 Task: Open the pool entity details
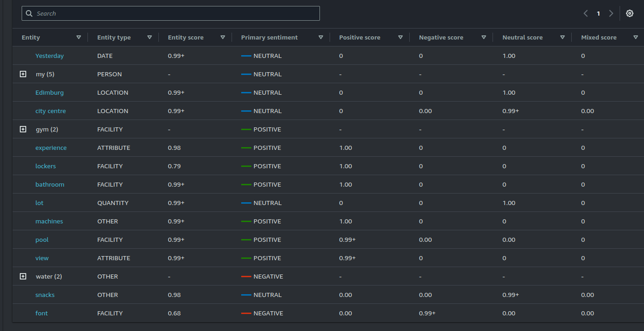[x=42, y=240]
